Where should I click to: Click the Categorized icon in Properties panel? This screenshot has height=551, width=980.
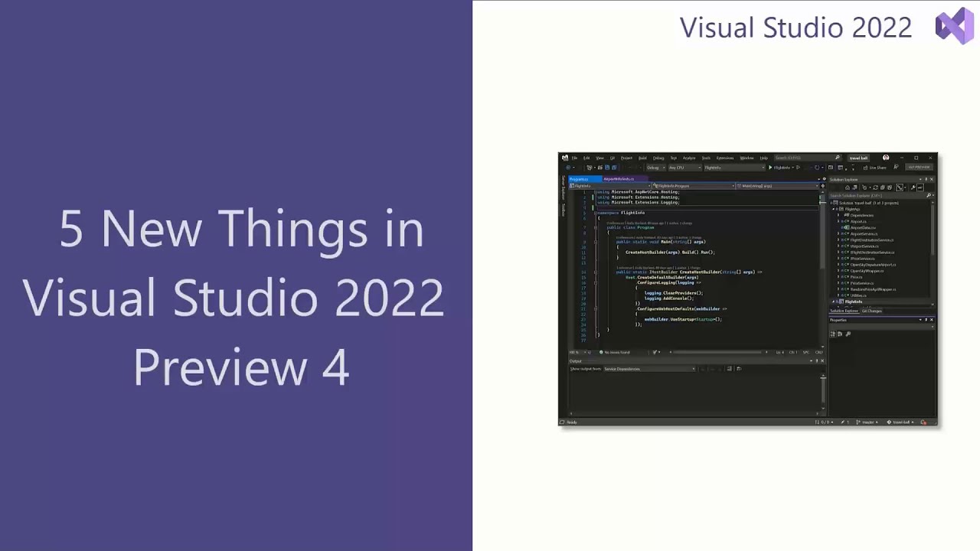click(834, 334)
